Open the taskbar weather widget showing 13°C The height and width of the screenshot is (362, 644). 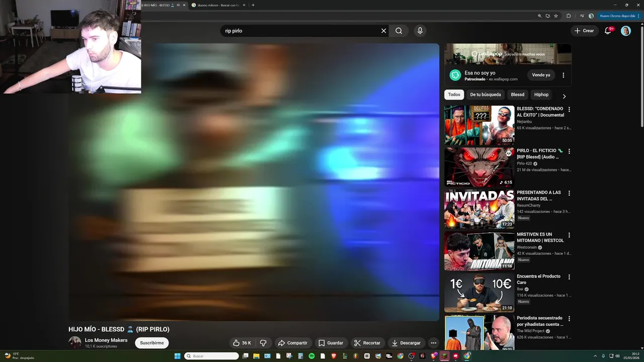click(19, 356)
